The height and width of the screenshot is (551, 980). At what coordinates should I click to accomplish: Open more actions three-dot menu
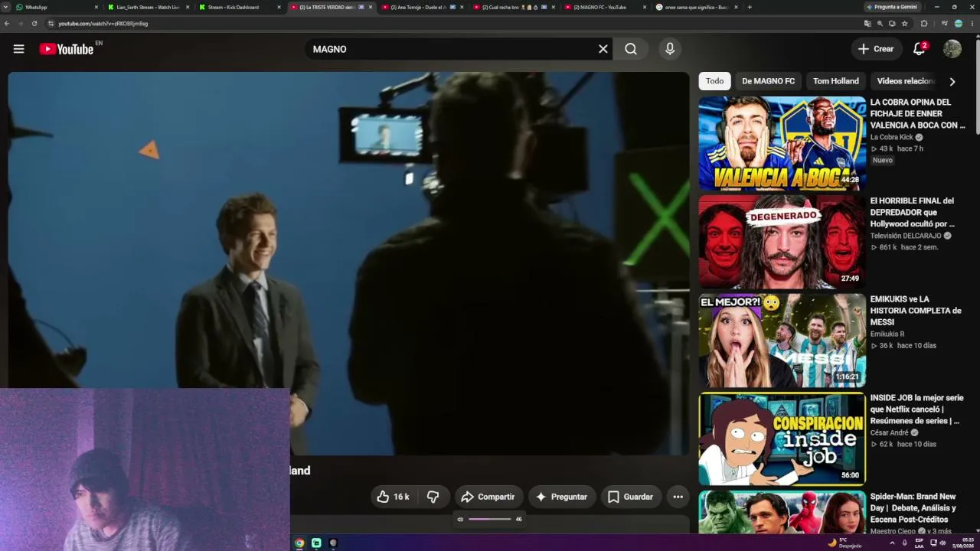tap(678, 497)
